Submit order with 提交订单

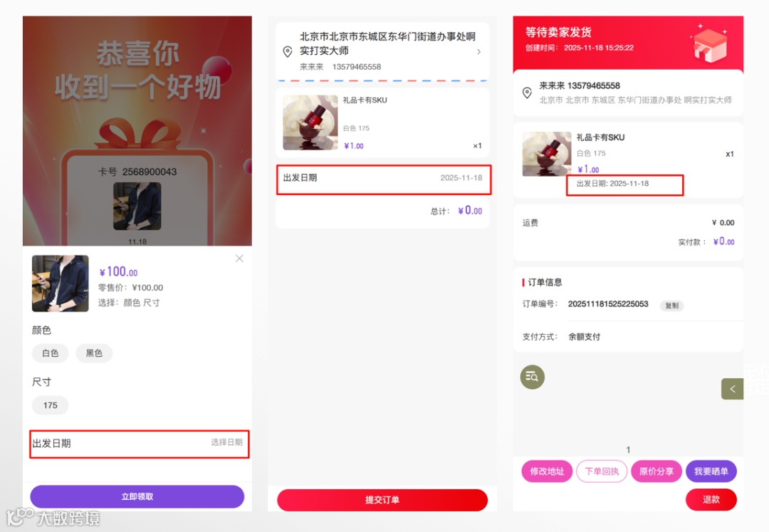pyautogui.click(x=382, y=500)
